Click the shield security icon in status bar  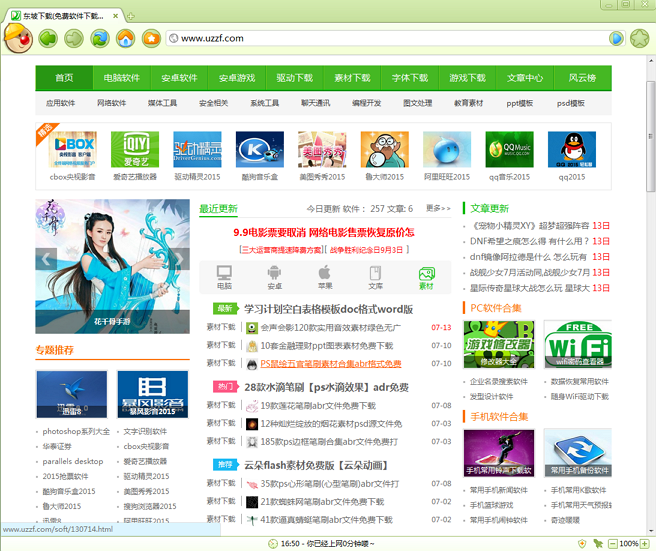coord(582,544)
